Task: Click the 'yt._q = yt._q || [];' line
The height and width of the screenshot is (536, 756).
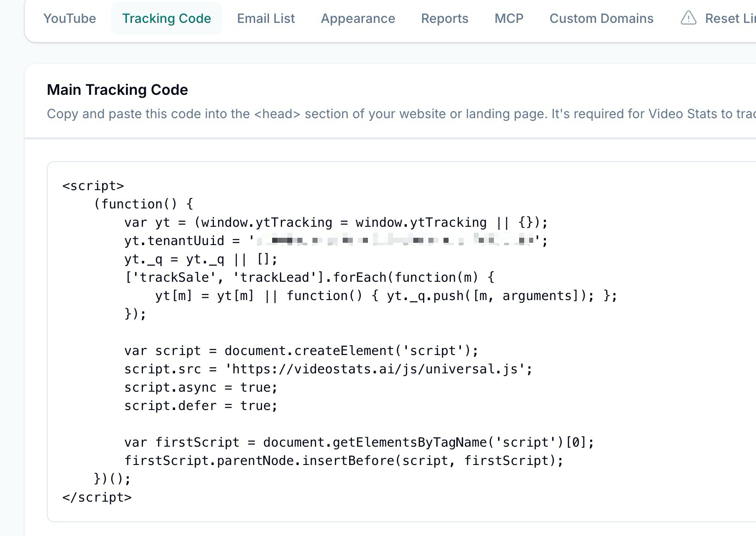Action: pyautogui.click(x=201, y=259)
